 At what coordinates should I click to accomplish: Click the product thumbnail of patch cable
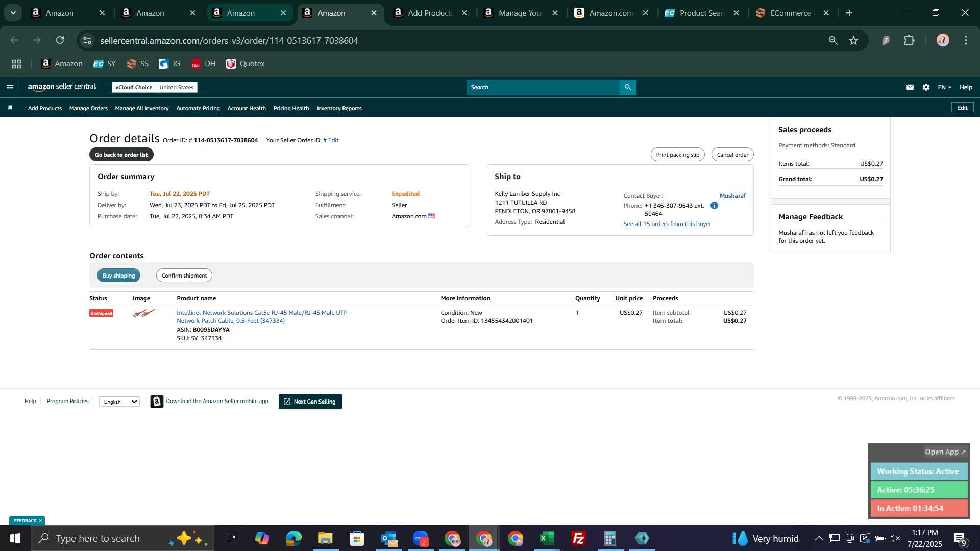[x=144, y=313]
